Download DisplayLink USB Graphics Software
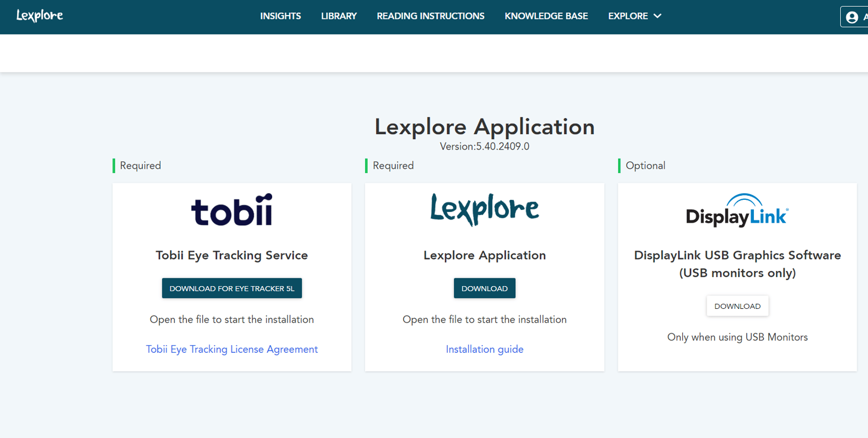 pyautogui.click(x=737, y=306)
